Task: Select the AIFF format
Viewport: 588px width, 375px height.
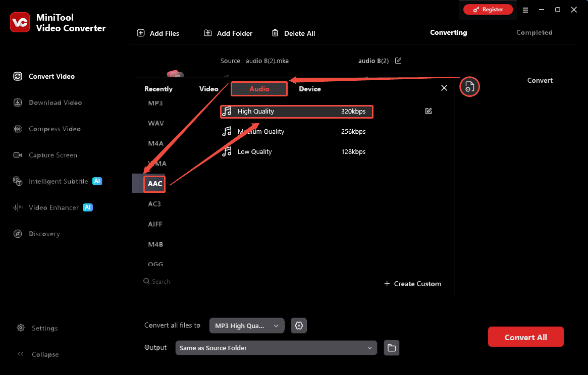Action: [x=155, y=224]
